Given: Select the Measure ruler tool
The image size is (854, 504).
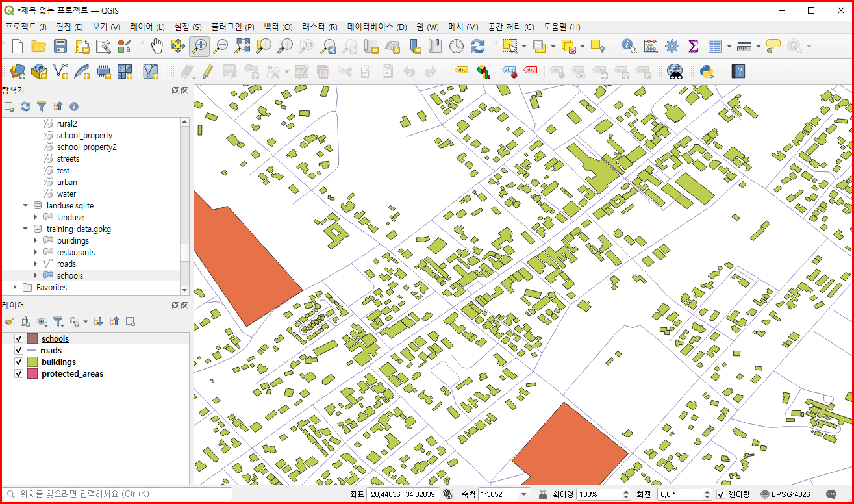Looking at the screenshot, I should (744, 46).
